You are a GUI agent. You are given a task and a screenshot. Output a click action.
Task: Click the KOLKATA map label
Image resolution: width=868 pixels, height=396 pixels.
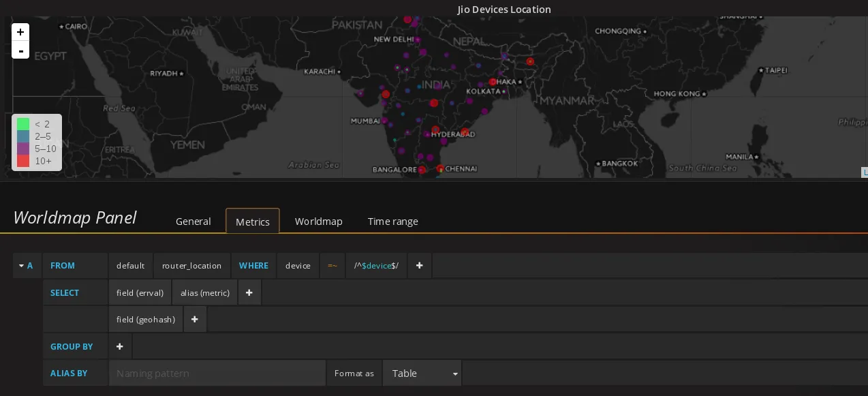[483, 91]
